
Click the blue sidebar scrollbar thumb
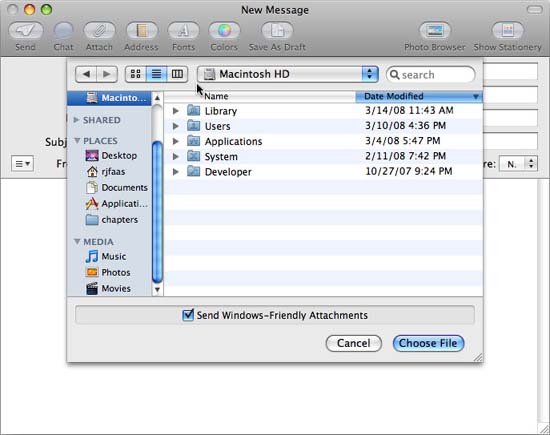pyautogui.click(x=157, y=212)
